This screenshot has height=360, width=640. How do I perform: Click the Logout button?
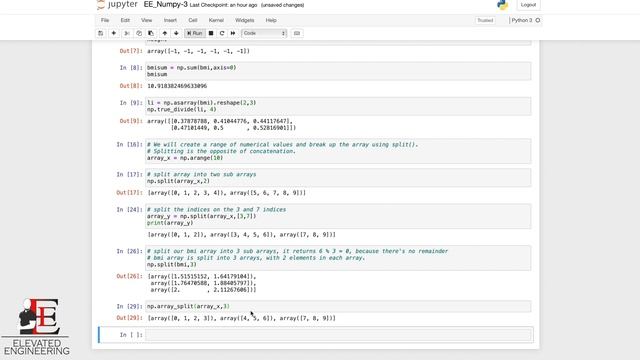[x=528, y=4]
